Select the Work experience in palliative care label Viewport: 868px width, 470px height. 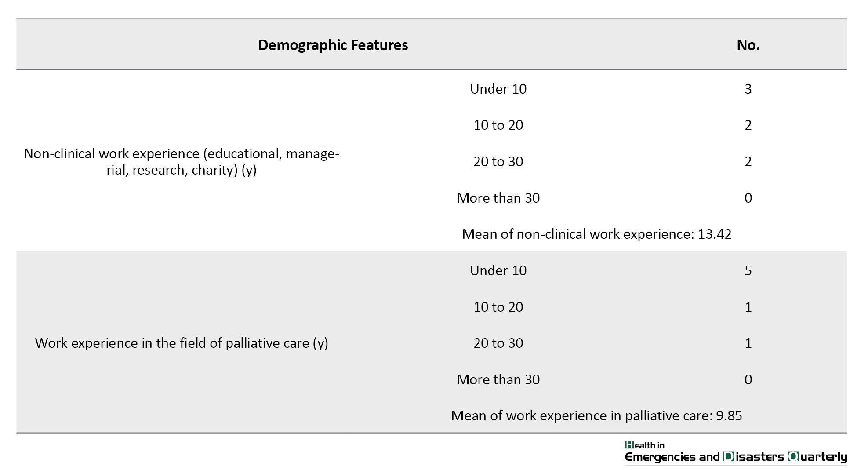182,343
